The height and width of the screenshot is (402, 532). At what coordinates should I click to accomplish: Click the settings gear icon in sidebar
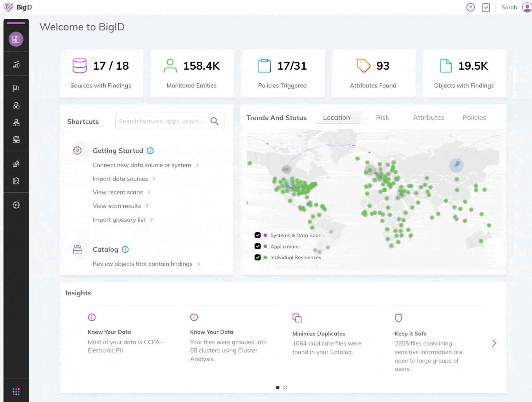[x=16, y=205]
